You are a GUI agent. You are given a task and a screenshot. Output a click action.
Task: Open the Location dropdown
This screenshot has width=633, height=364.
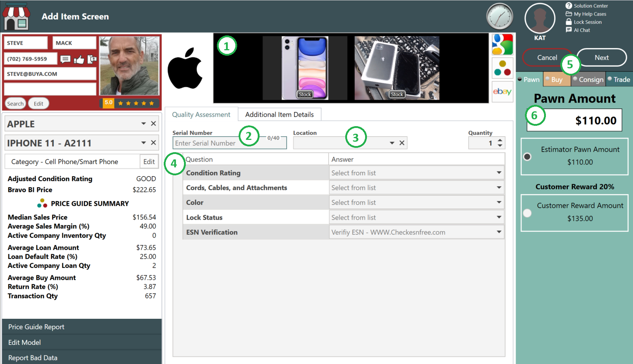pyautogui.click(x=392, y=143)
